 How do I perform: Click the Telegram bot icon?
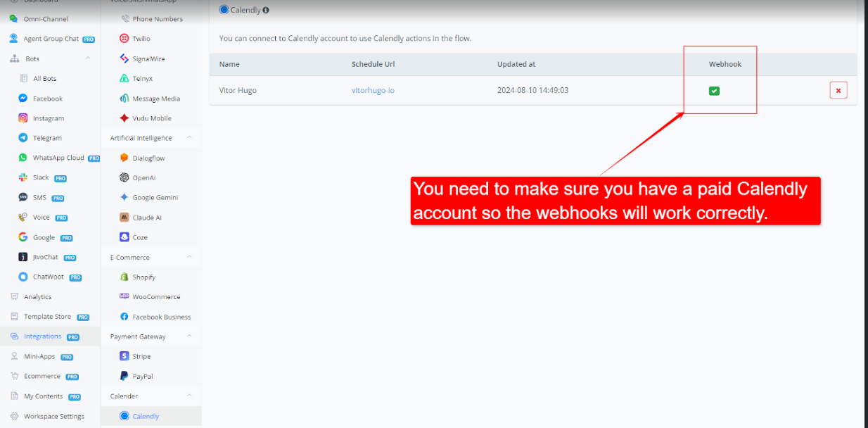pos(23,138)
